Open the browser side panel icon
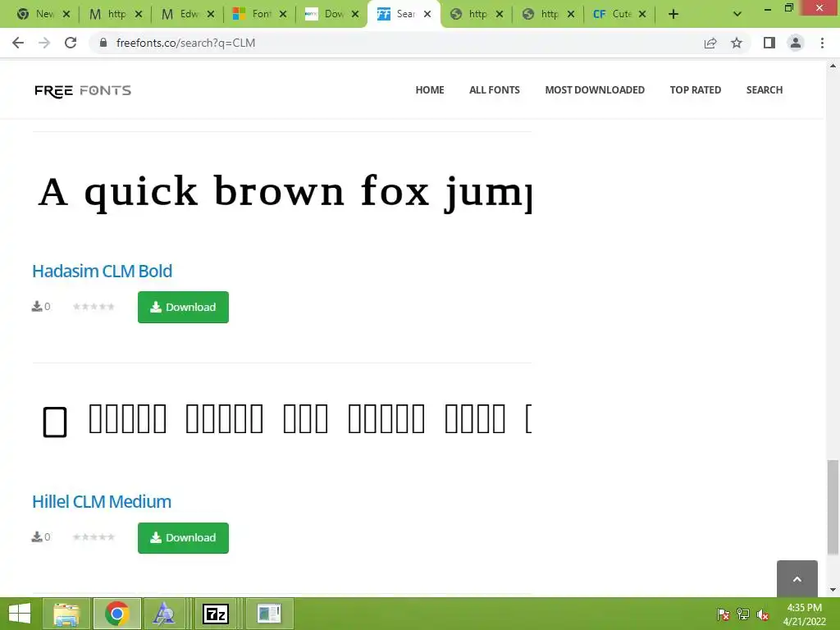840x630 pixels. [x=769, y=43]
